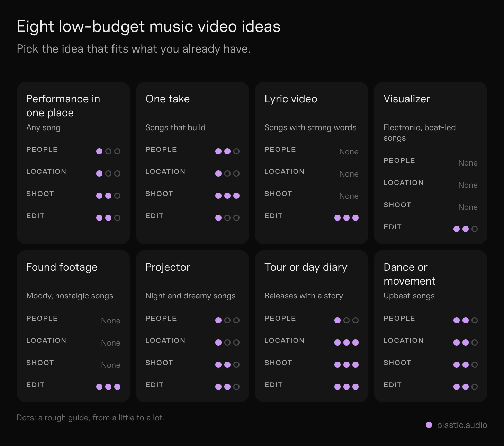Click the subtitle "Pick the idea that fits what you already have."
Image resolution: width=504 pixels, height=446 pixels.
[133, 49]
